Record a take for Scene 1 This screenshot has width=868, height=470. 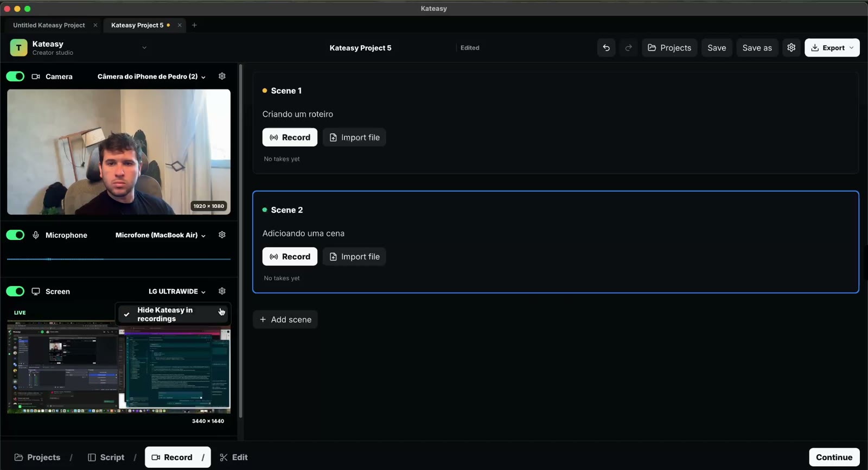[290, 137]
